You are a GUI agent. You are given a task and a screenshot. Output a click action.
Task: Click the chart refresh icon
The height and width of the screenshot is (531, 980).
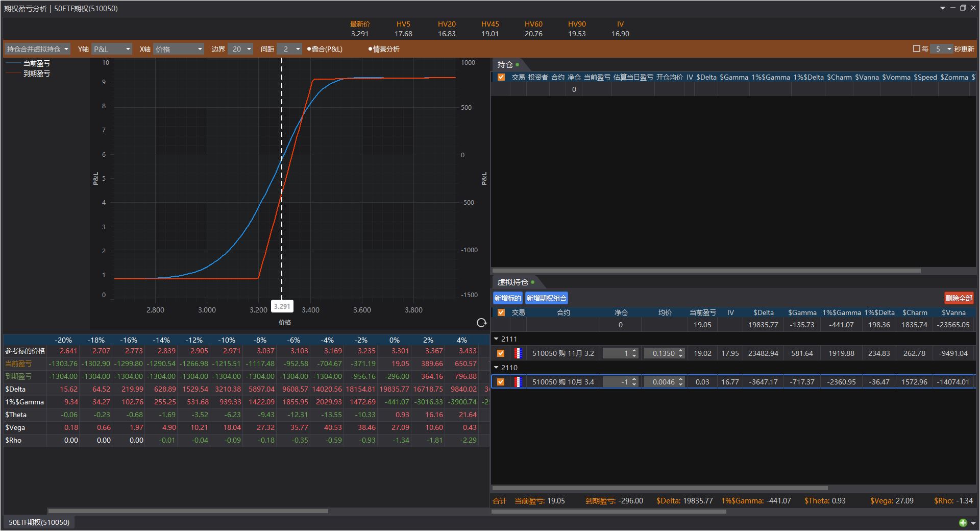click(x=481, y=323)
